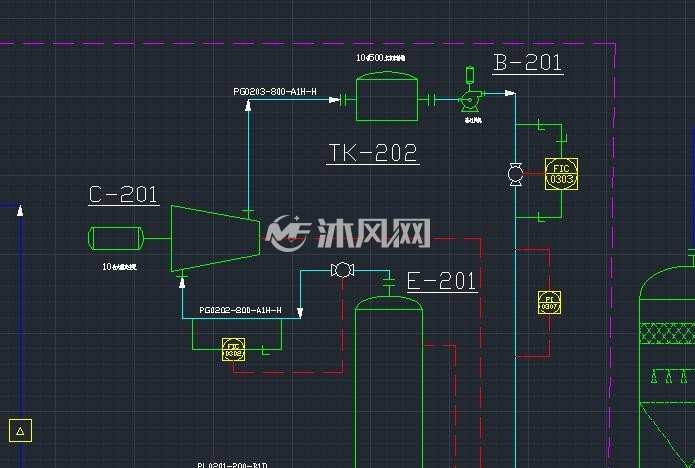The image size is (695, 468).
Task: Select the small label under the blower
Action: coord(473,120)
